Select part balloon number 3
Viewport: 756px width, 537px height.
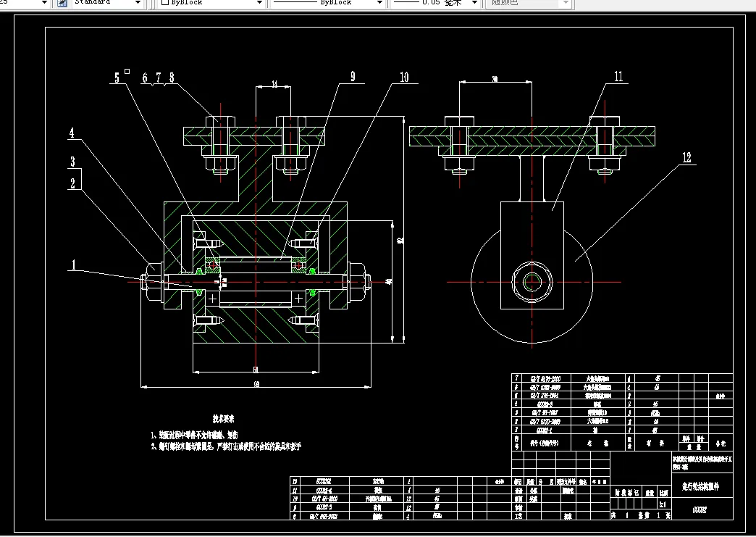[73, 162]
